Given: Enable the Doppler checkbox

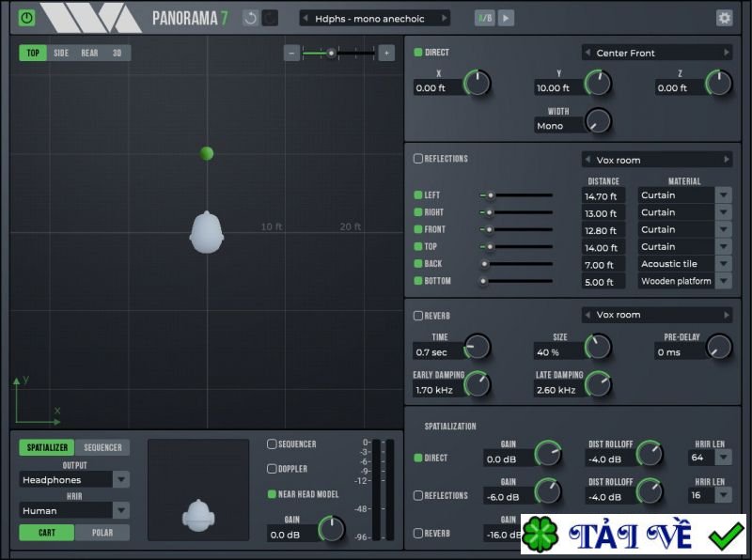Looking at the screenshot, I should [x=273, y=469].
